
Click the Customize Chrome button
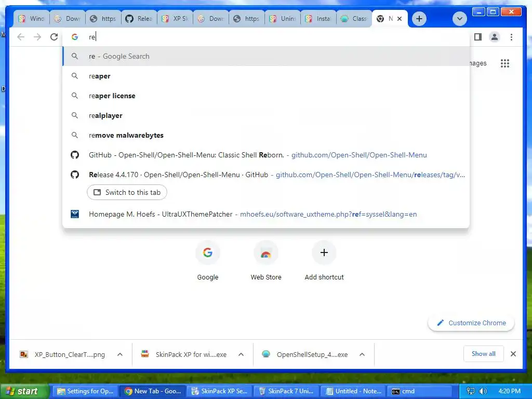pyautogui.click(x=471, y=323)
